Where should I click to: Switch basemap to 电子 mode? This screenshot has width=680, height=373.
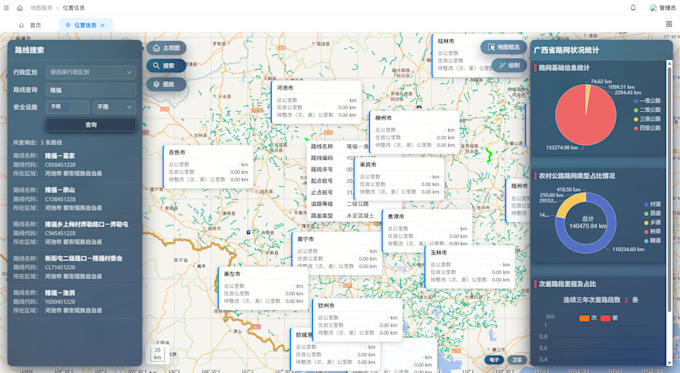tap(494, 360)
